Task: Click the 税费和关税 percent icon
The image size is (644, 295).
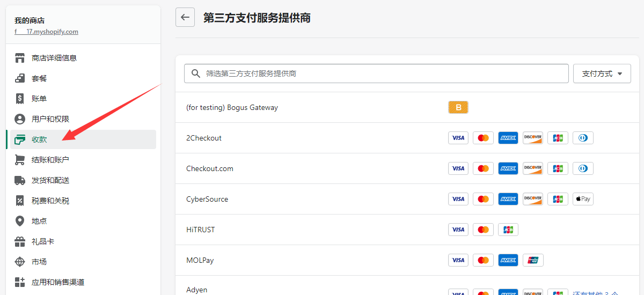Action: coord(20,201)
